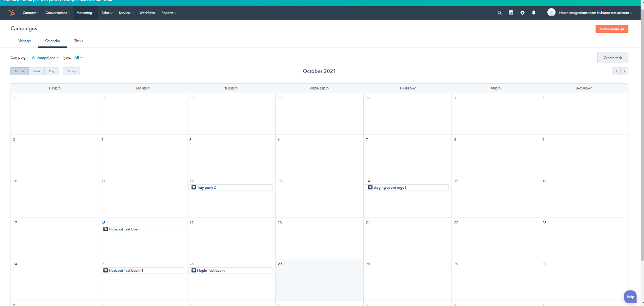
Task: Open the notifications bell
Action: (534, 13)
